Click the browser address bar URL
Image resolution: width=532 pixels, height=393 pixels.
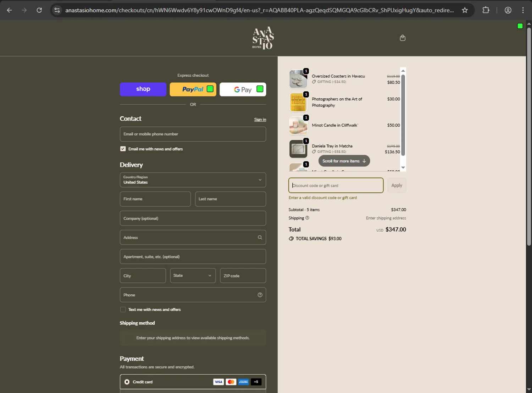pyautogui.click(x=259, y=10)
